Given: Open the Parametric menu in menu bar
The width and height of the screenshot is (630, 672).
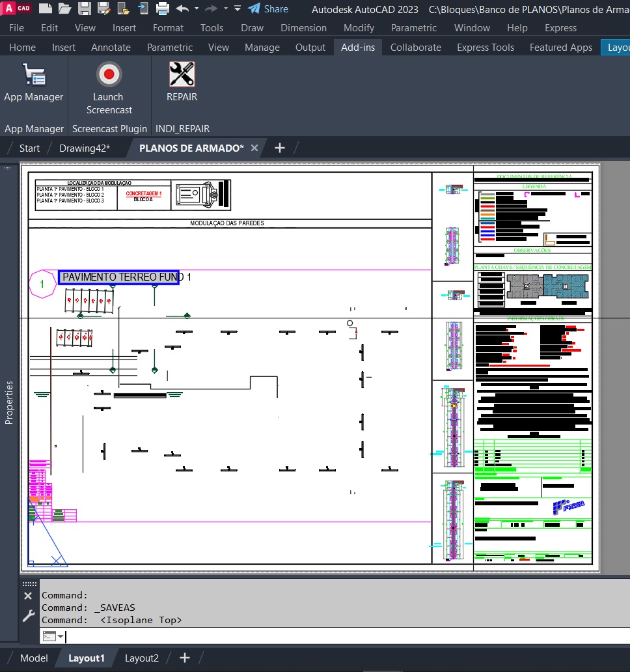Looking at the screenshot, I should pyautogui.click(x=414, y=28).
